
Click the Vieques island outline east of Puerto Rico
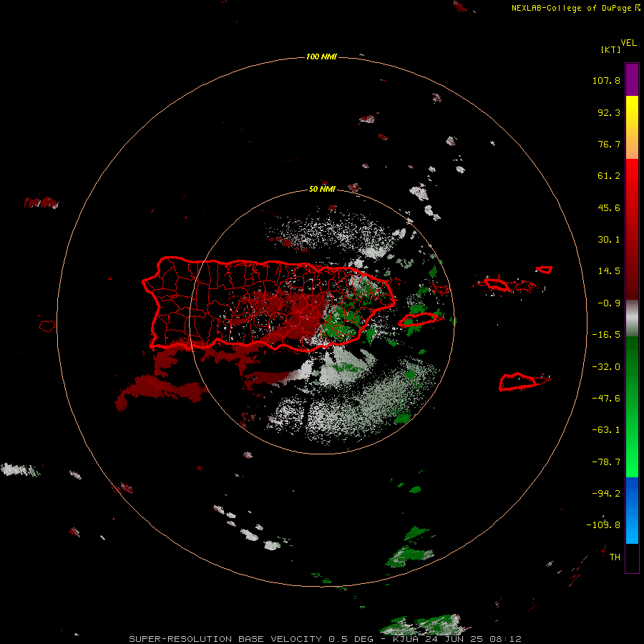pos(418,319)
